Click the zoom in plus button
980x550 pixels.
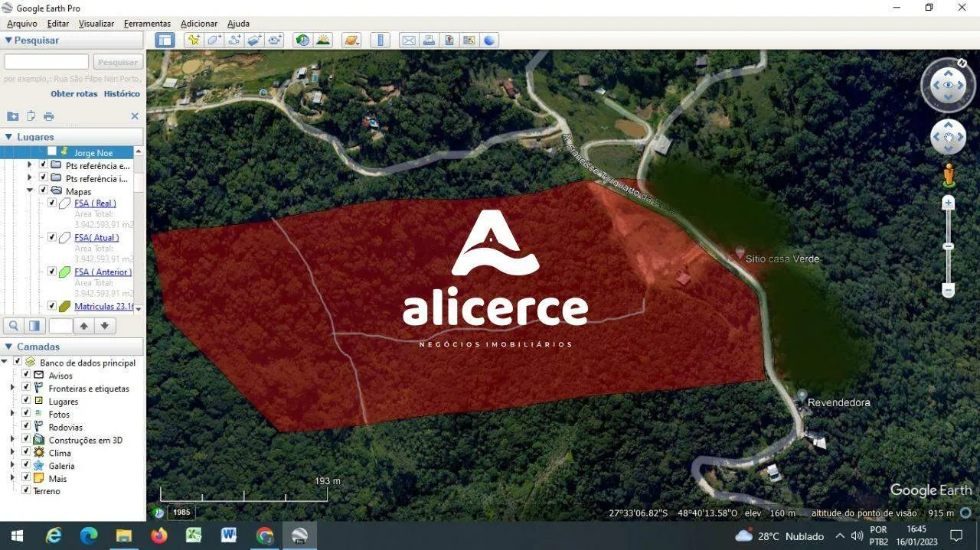click(x=948, y=203)
